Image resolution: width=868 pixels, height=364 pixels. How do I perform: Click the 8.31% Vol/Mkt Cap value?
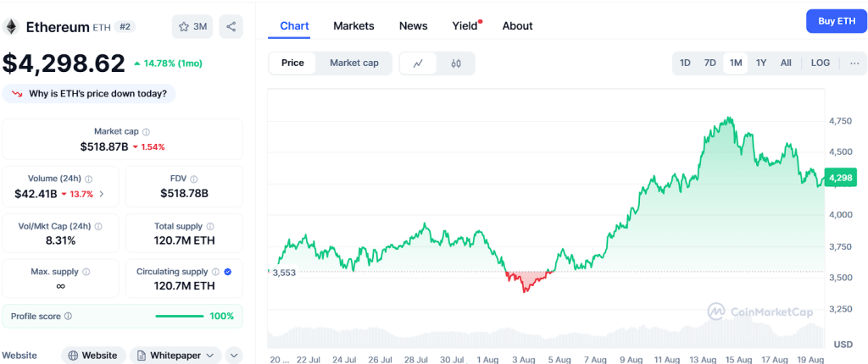pos(60,240)
